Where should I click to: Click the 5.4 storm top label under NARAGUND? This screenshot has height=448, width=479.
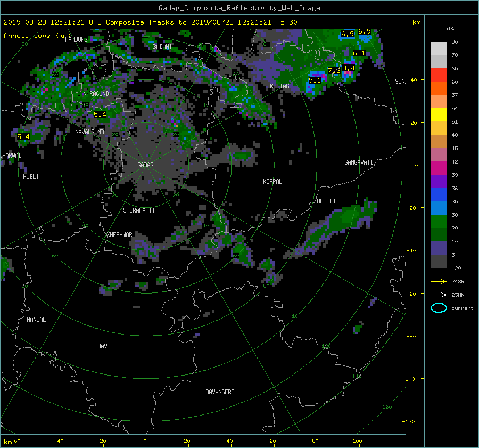coord(100,115)
